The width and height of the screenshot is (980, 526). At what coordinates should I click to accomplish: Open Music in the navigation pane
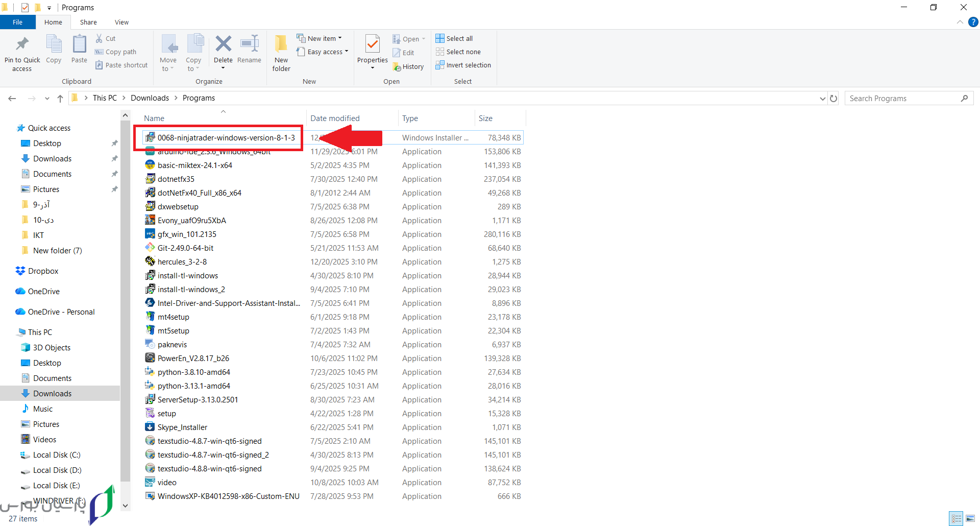click(42, 409)
